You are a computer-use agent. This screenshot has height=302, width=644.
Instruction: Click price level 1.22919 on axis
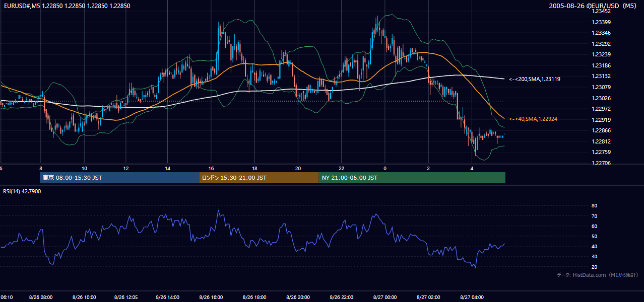(x=600, y=120)
